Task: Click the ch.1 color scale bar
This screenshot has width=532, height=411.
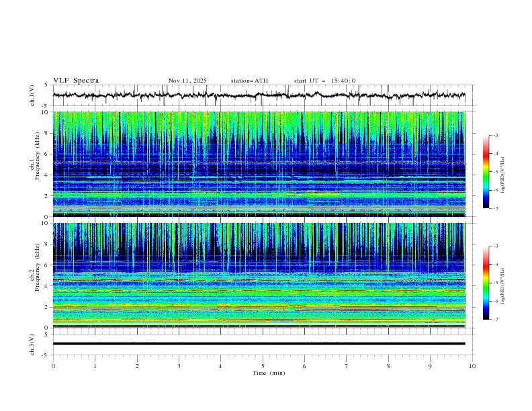Action: (x=486, y=172)
